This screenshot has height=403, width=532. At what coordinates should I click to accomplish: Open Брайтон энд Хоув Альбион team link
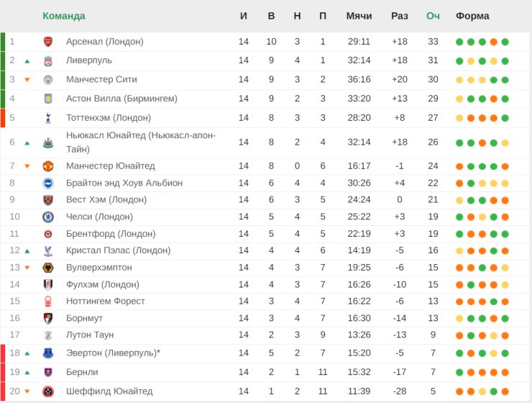click(124, 183)
